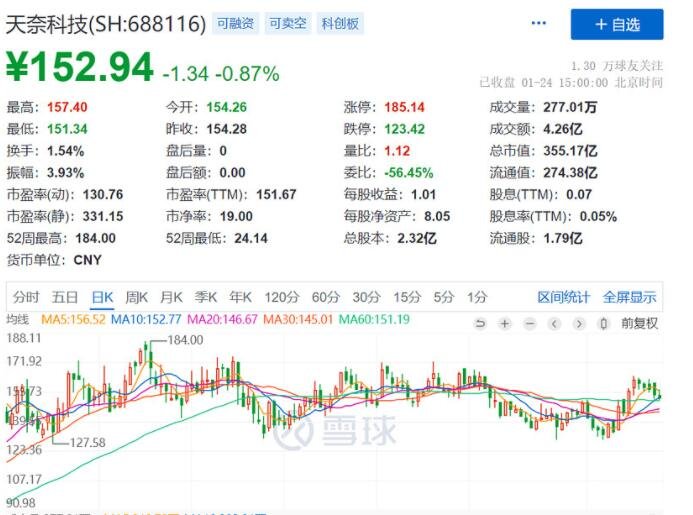This screenshot has height=515, width=693.
Task: Zoom out chart with minus icon
Action: [529, 324]
